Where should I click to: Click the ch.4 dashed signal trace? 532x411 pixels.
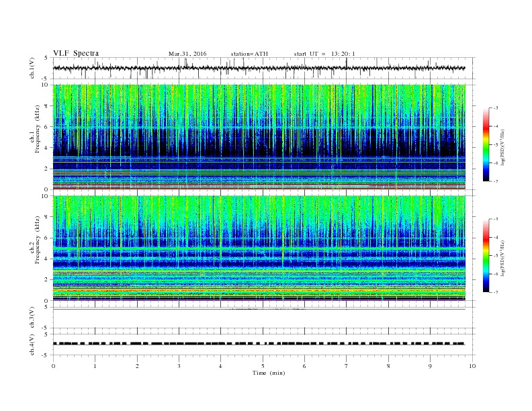pyautogui.click(x=259, y=344)
